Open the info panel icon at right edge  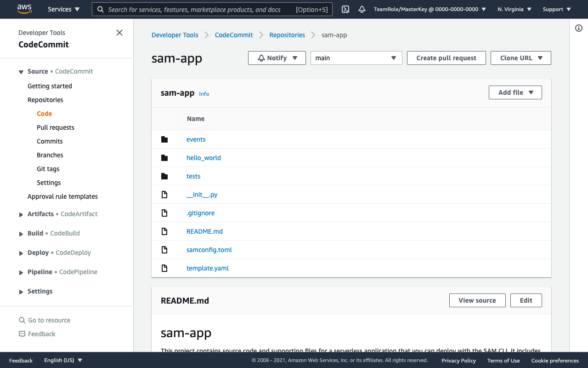point(579,28)
